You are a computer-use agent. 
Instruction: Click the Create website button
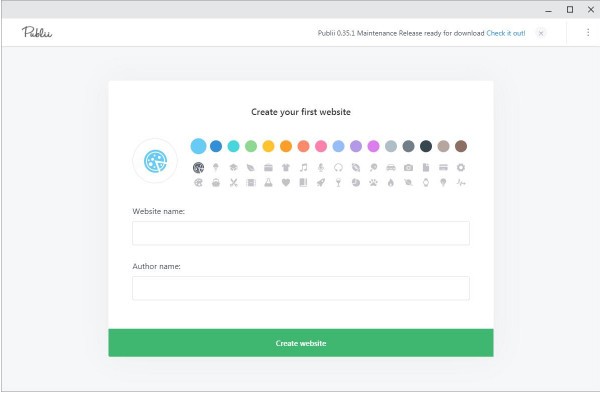click(x=301, y=343)
